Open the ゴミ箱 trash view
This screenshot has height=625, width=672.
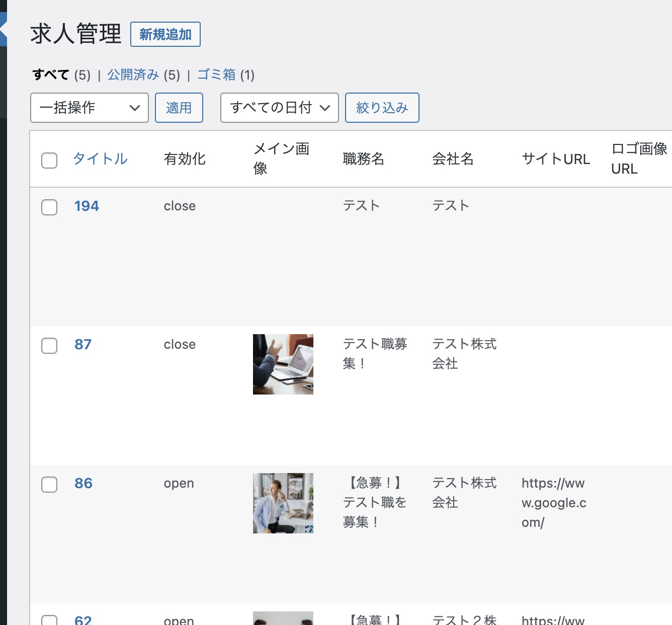[x=216, y=75]
